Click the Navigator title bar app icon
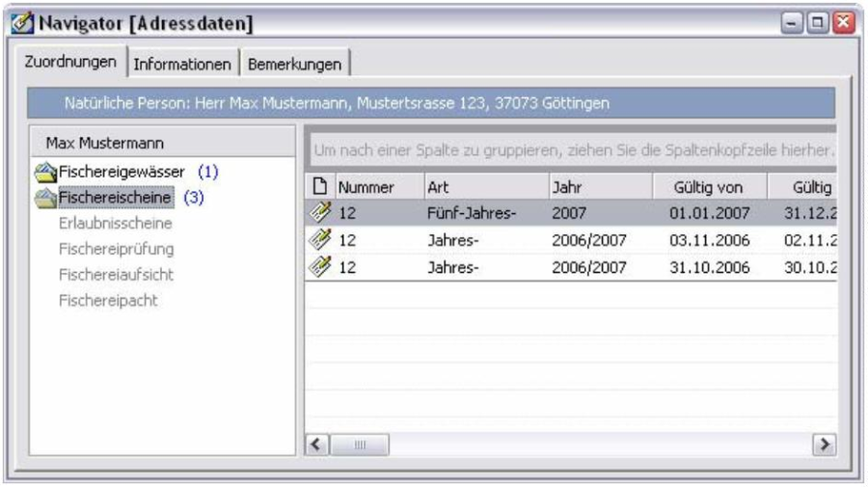The width and height of the screenshot is (868, 487). pos(18,17)
